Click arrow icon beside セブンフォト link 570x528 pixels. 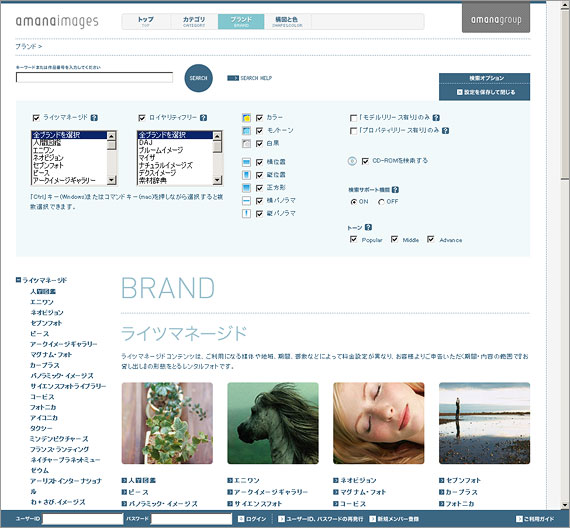[442, 480]
